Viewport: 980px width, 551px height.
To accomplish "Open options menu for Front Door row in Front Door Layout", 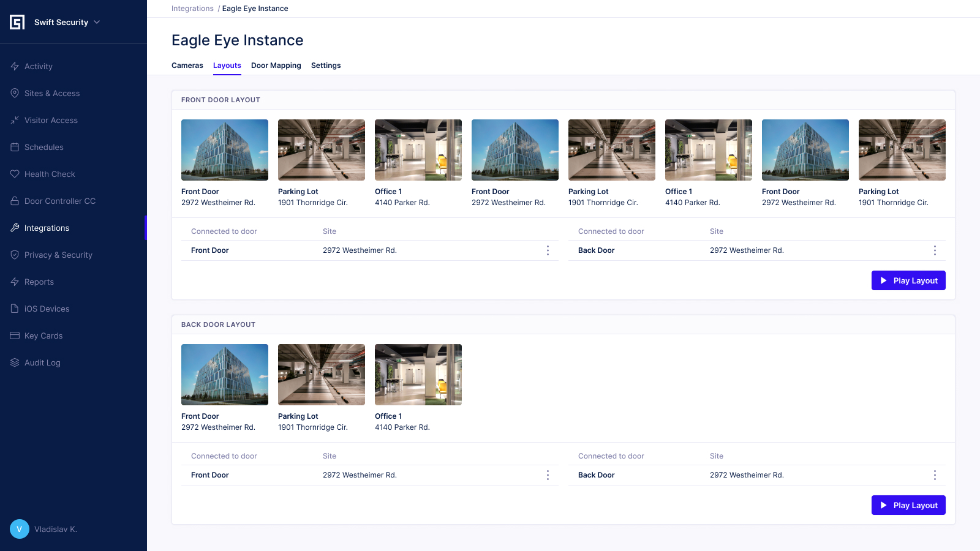I will coord(548,250).
